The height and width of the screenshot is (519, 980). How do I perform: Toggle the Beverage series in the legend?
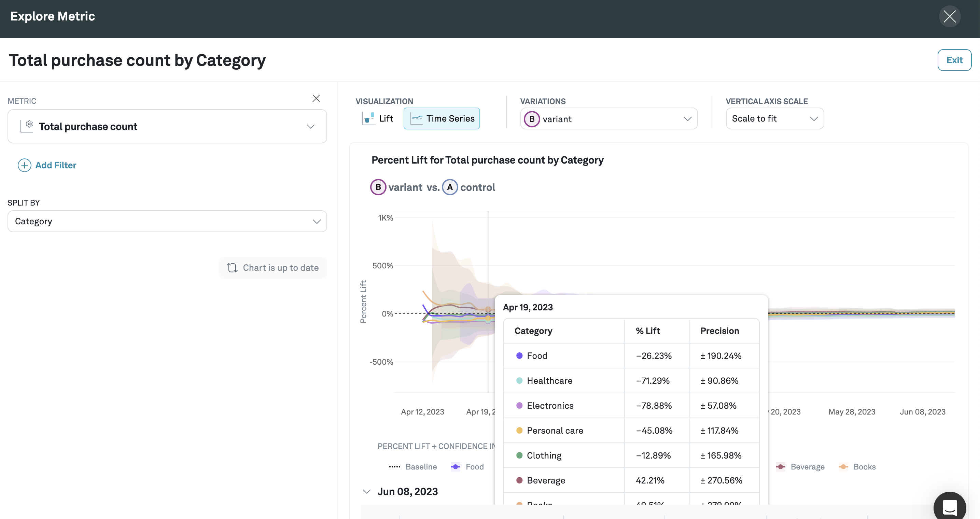pyautogui.click(x=800, y=466)
